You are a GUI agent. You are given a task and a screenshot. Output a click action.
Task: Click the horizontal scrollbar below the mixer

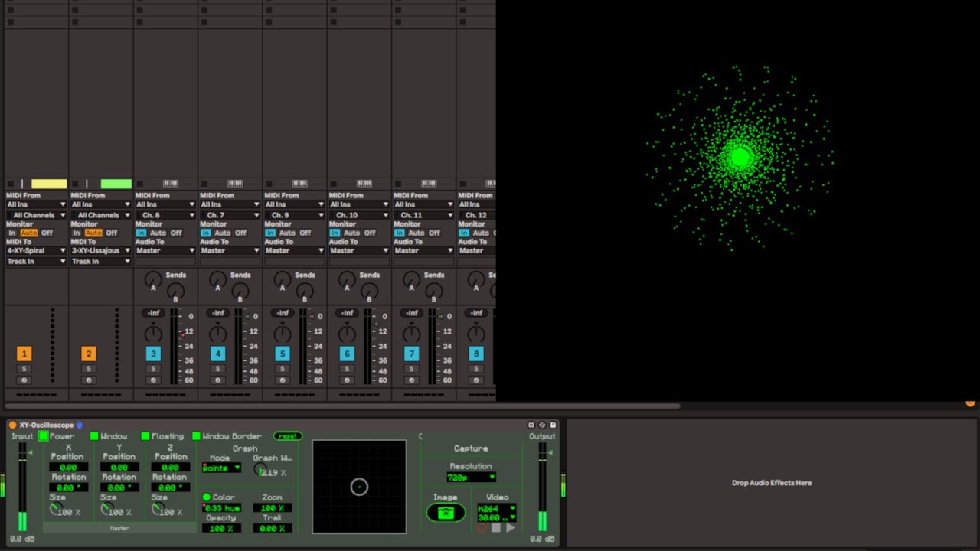[x=343, y=406]
